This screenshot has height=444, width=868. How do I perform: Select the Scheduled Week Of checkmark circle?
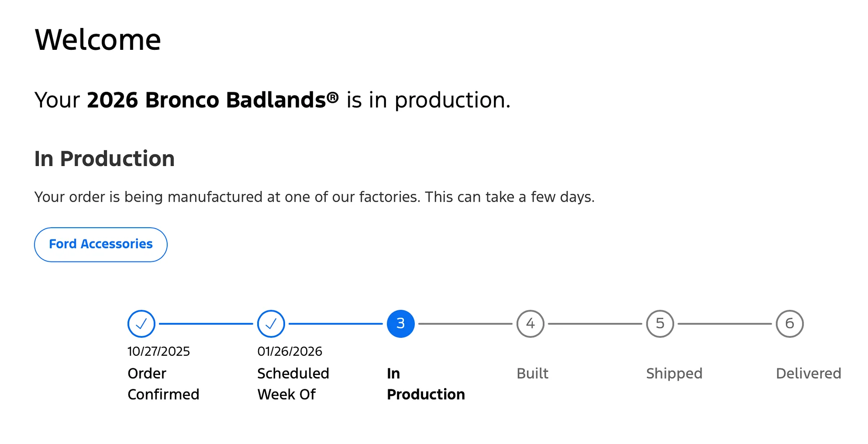[x=271, y=324]
